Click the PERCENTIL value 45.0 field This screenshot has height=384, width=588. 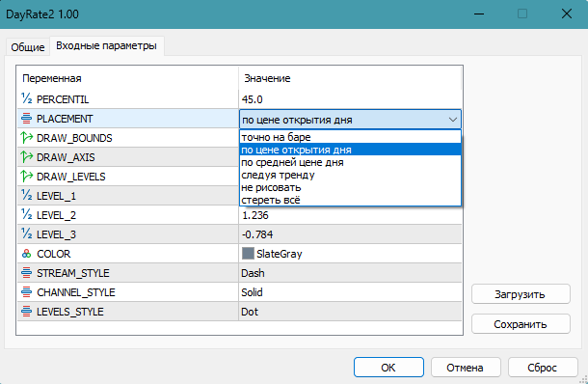coord(350,99)
